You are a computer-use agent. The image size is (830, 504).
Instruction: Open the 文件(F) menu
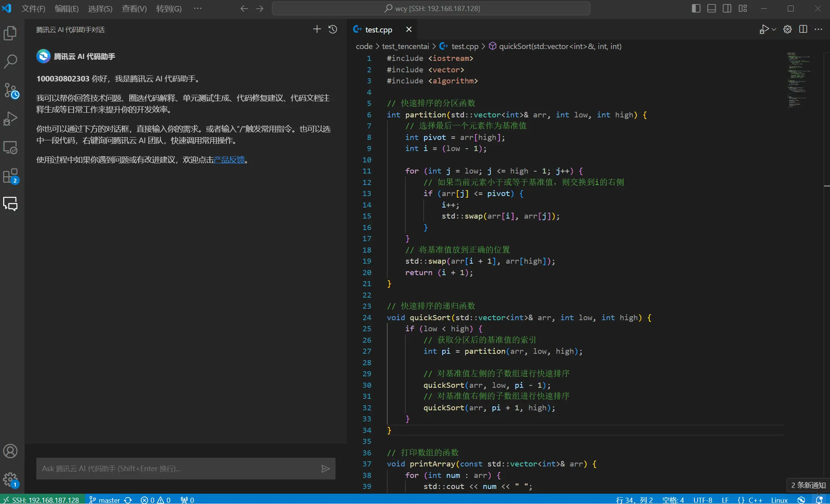coord(33,9)
